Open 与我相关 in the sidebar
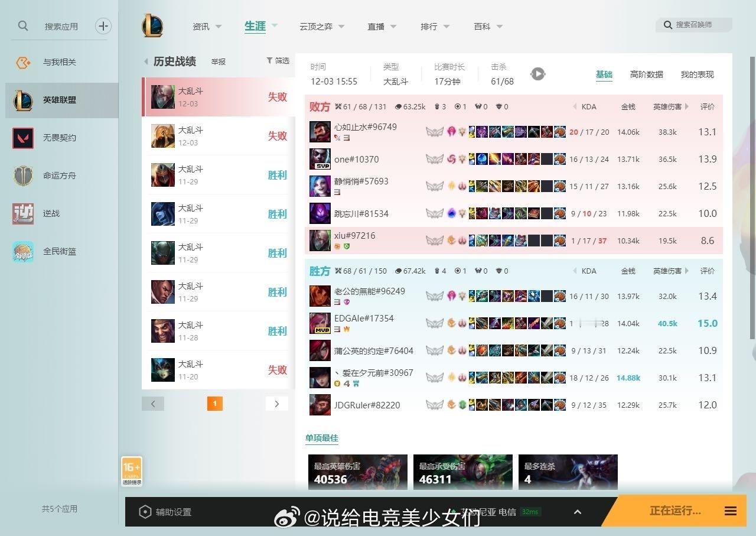Viewport: 756px width, 536px height. point(59,62)
